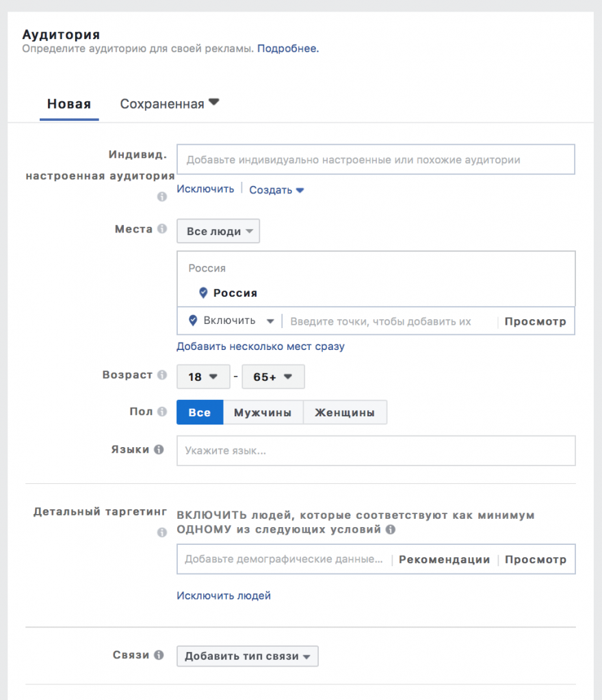Click the Исключить людей link
Viewport: 602px width, 700px height.
[224, 595]
